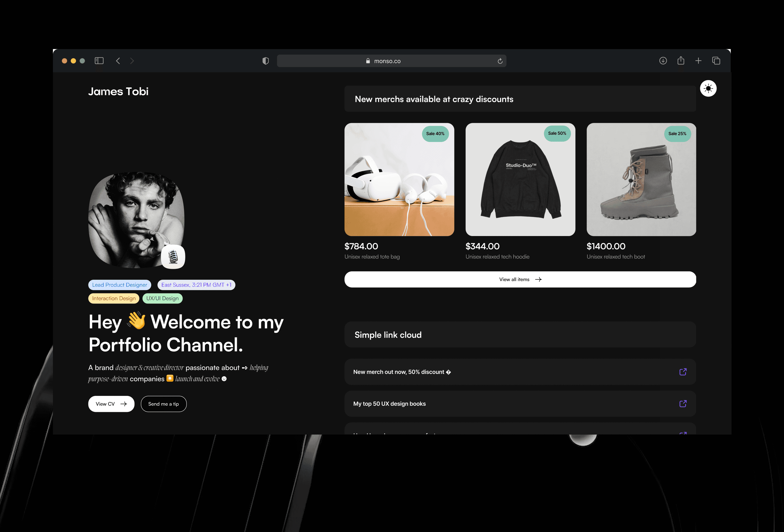Toggle the light/dark theme sun button
The width and height of the screenshot is (784, 532).
(x=708, y=89)
